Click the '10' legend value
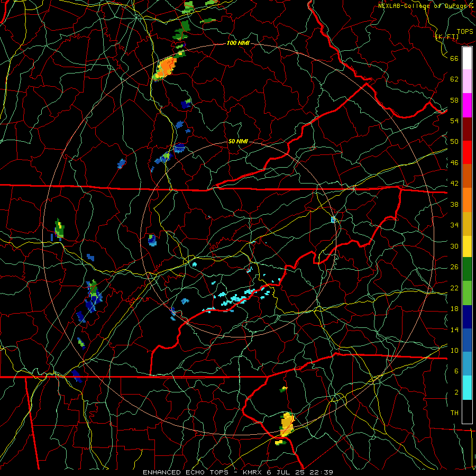Viewport: 476px width, 476px height. 454,350
